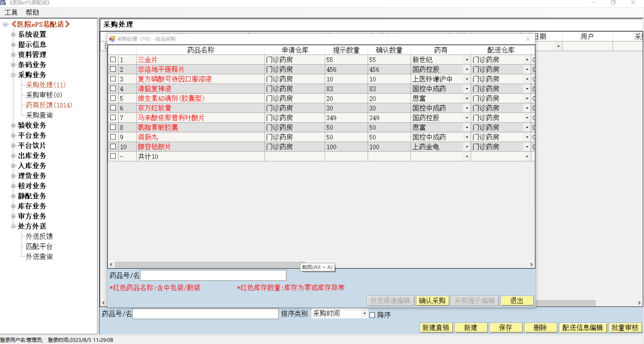Expand the 库存业务 tree node
Image resolution: width=644 pixels, height=344 pixels.
click(x=13, y=206)
